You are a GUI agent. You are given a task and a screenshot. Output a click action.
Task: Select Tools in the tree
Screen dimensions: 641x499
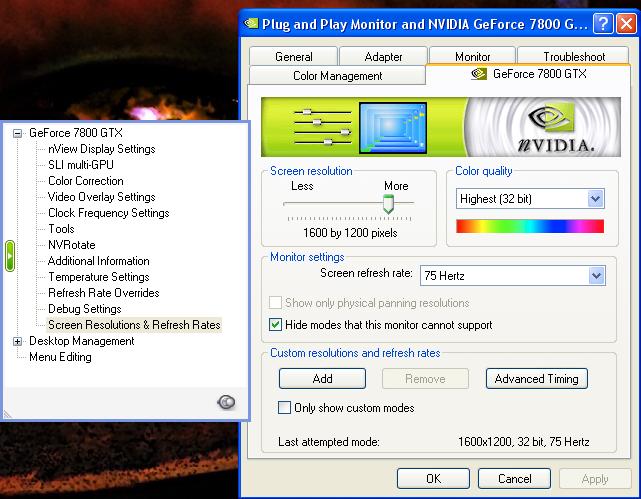coord(61,229)
